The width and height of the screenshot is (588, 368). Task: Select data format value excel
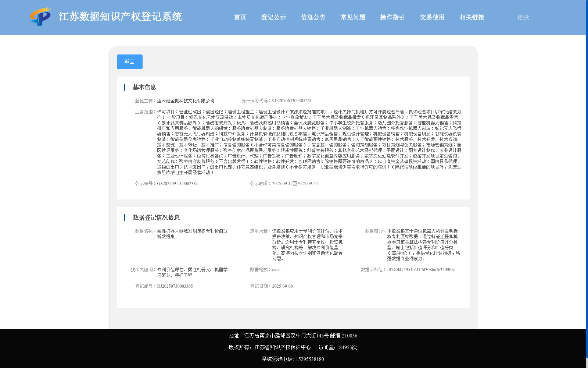click(277, 270)
